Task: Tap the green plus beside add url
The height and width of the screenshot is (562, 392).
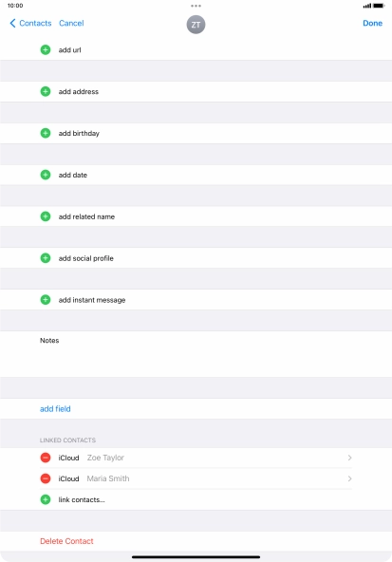Action: click(x=46, y=49)
